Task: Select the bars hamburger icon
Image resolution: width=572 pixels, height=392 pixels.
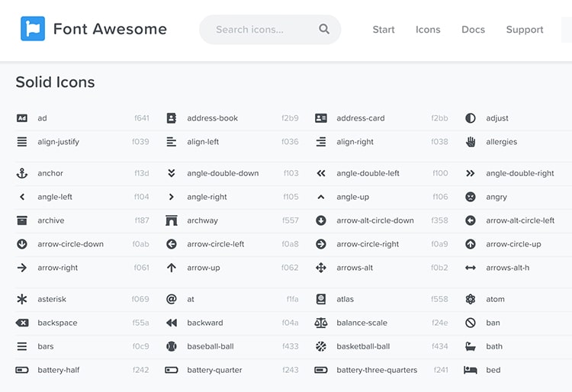Action: 22,346
